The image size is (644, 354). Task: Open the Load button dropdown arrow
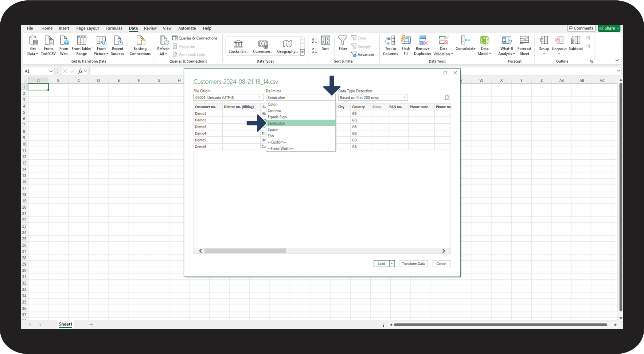click(392, 264)
